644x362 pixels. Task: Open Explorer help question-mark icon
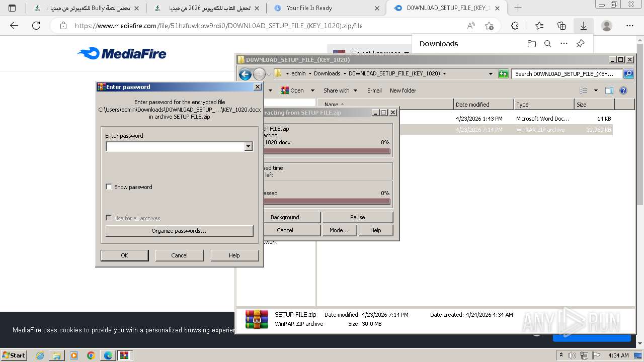click(x=623, y=90)
